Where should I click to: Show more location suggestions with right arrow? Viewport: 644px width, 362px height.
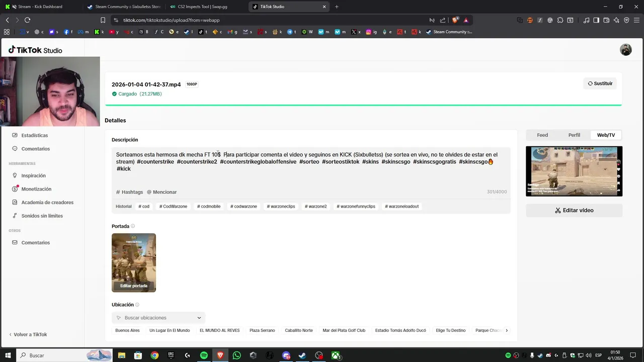[507, 330]
